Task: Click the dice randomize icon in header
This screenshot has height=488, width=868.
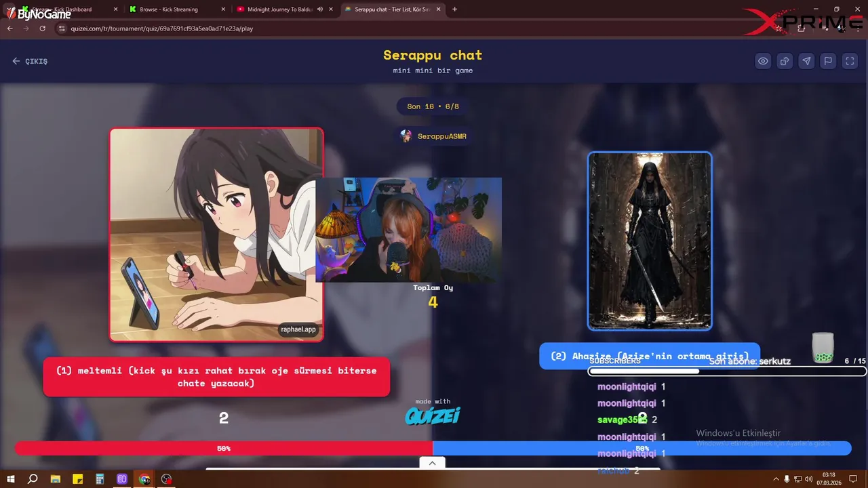Action: click(785, 61)
